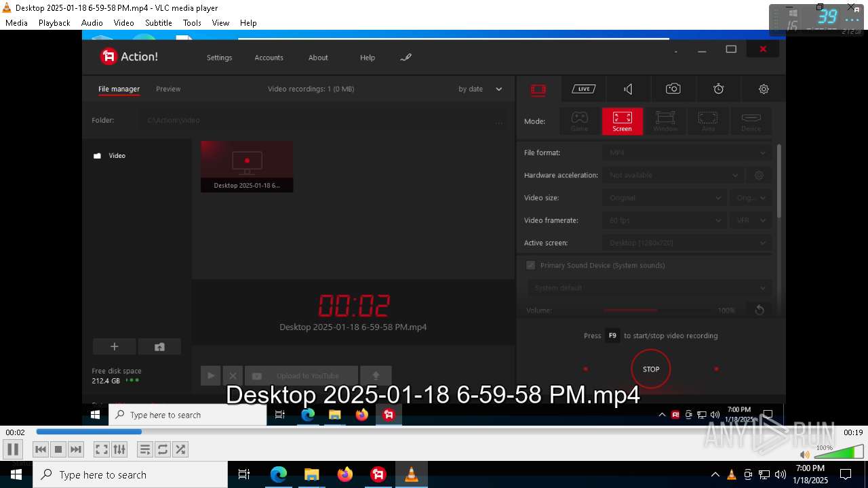Expand the System default sound dropdown
This screenshot has width=868, height=488.
(x=649, y=288)
